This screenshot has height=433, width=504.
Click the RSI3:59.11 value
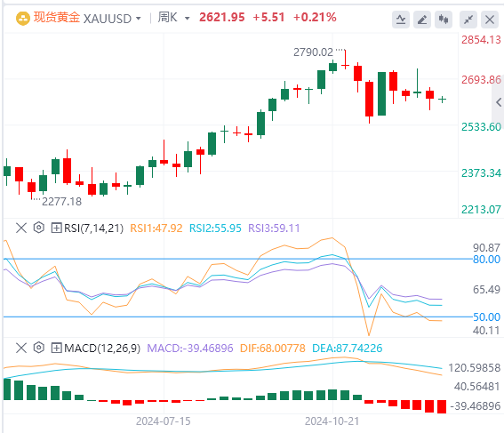coord(274,229)
